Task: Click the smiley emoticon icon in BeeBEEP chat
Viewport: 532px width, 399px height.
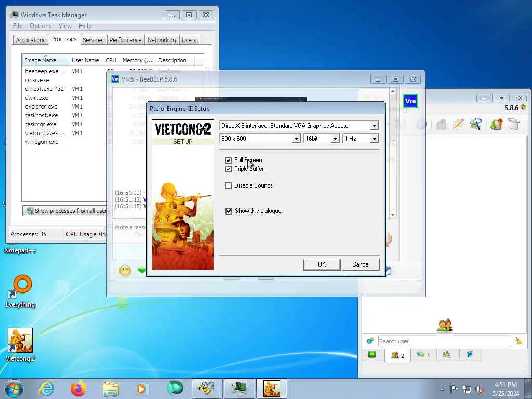Action: pos(125,271)
